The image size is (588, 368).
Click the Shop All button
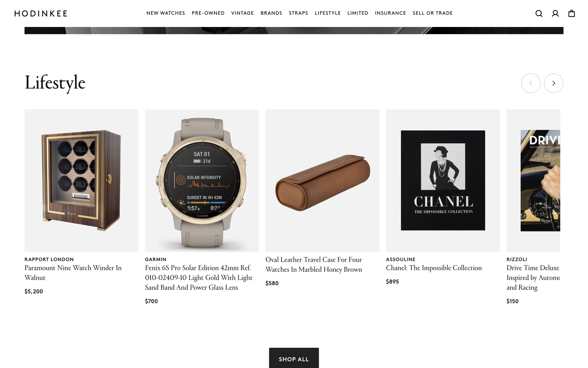pyautogui.click(x=294, y=358)
